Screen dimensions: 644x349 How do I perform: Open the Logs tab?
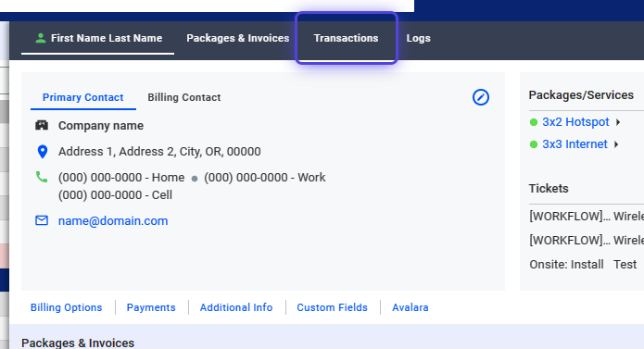(x=418, y=38)
